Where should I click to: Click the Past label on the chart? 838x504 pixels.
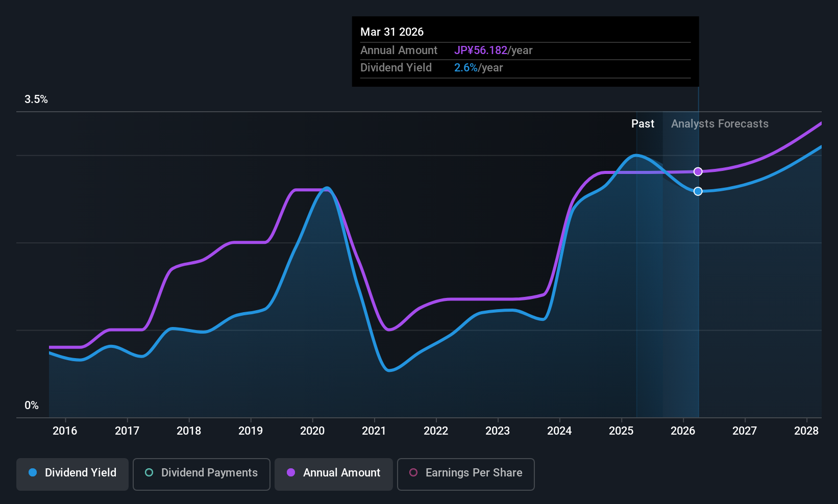click(643, 124)
